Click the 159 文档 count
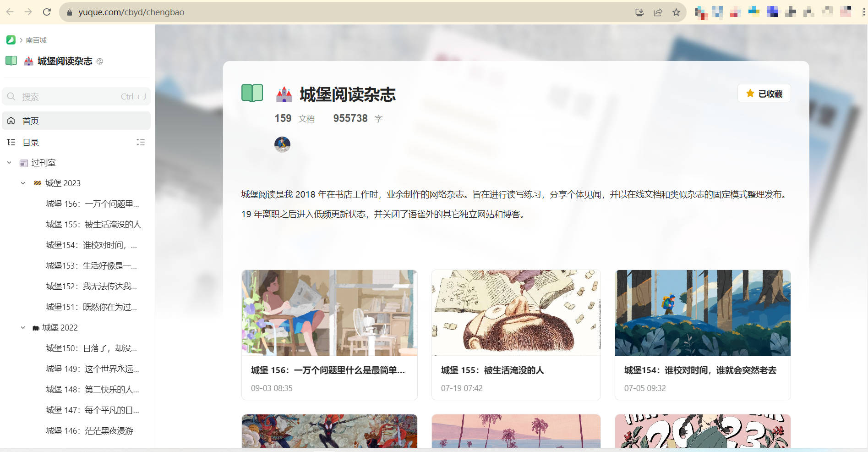Screen dimensions: 868x452 coord(295,119)
